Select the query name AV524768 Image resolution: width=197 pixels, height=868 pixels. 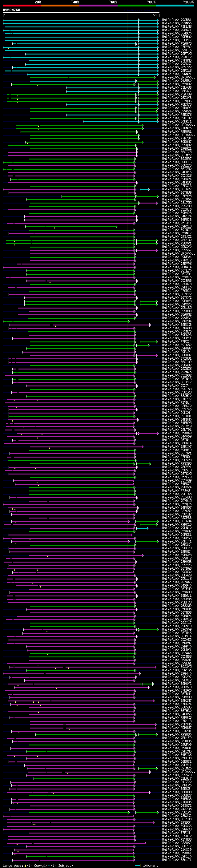click(x=11, y=10)
